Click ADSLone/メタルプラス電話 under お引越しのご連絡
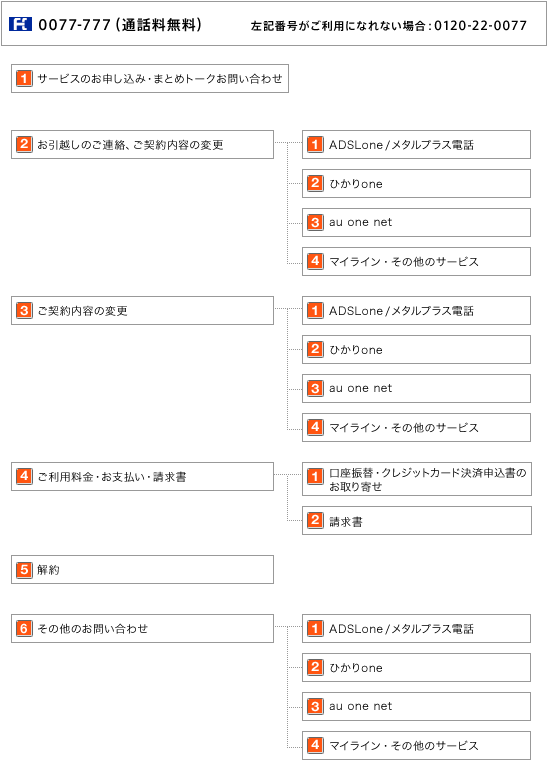This screenshot has height=761, width=547. tap(416, 144)
